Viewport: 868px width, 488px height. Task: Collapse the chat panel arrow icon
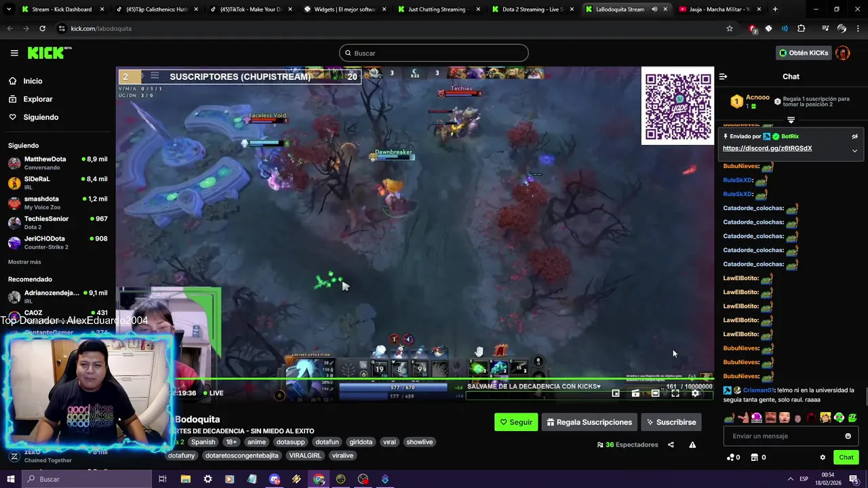[723, 77]
